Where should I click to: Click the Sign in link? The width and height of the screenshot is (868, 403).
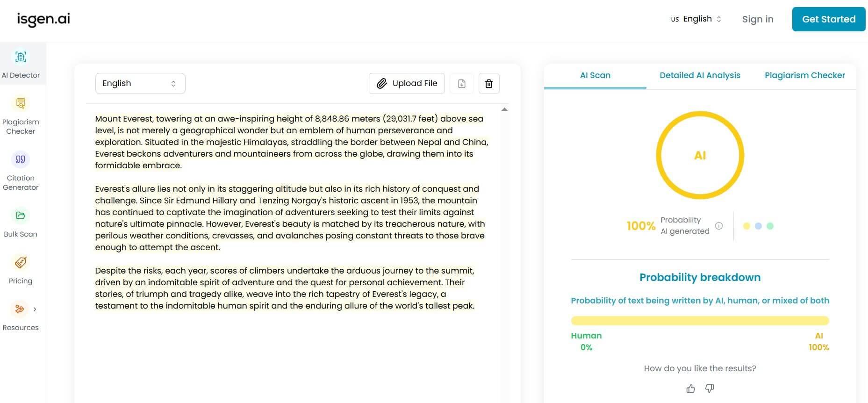point(758,19)
